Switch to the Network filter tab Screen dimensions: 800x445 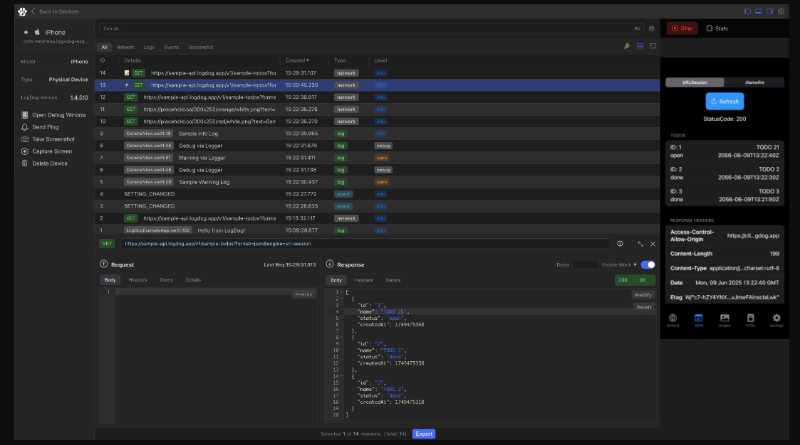coord(125,46)
